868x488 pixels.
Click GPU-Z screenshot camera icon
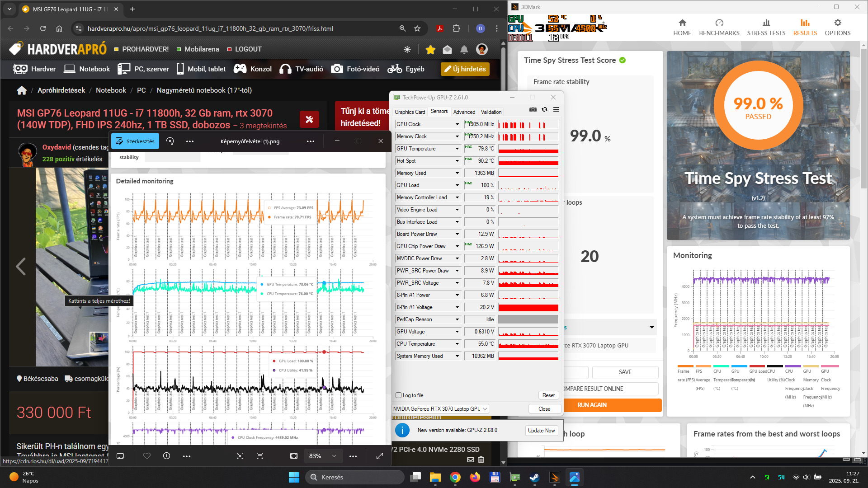click(x=533, y=109)
